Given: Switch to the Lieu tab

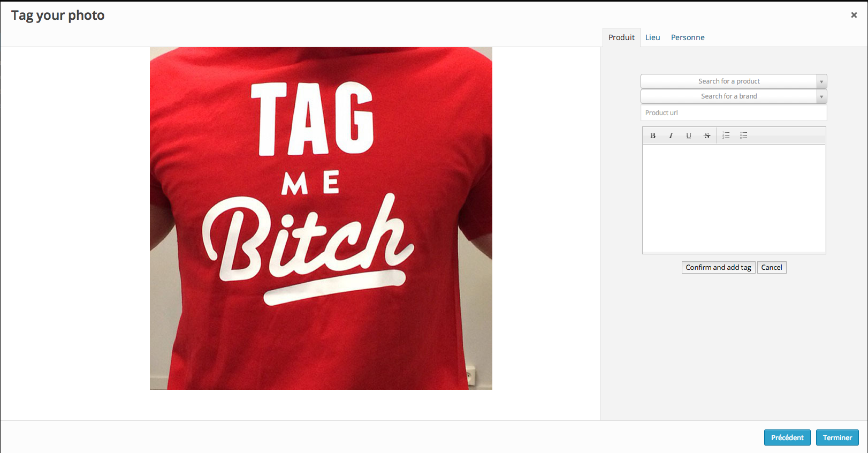Looking at the screenshot, I should pos(652,37).
